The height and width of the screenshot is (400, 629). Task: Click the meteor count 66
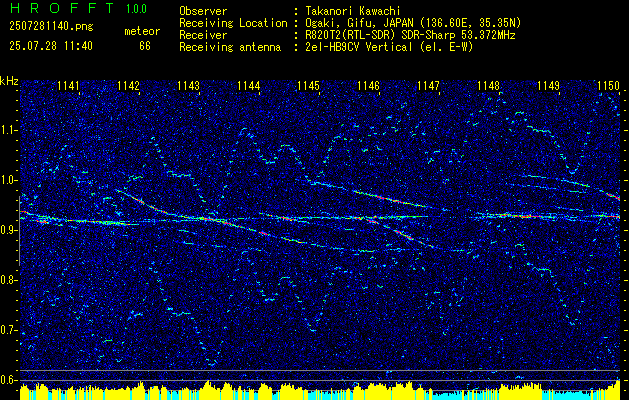pyautogui.click(x=145, y=46)
